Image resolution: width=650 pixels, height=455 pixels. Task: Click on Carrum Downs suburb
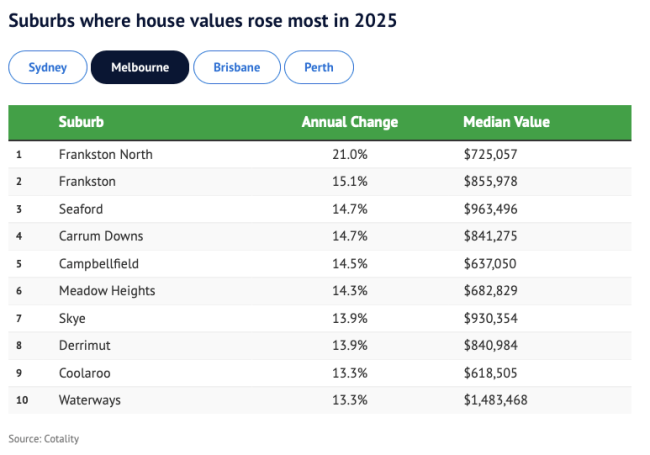101,236
